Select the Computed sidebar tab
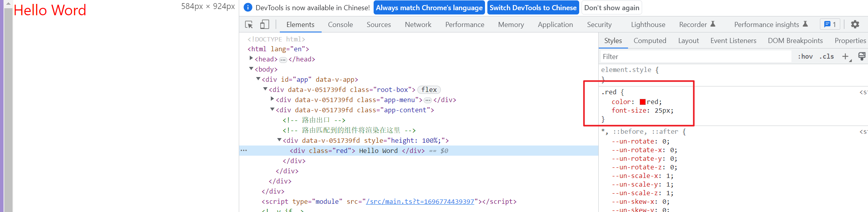The height and width of the screenshot is (212, 868). coord(650,41)
